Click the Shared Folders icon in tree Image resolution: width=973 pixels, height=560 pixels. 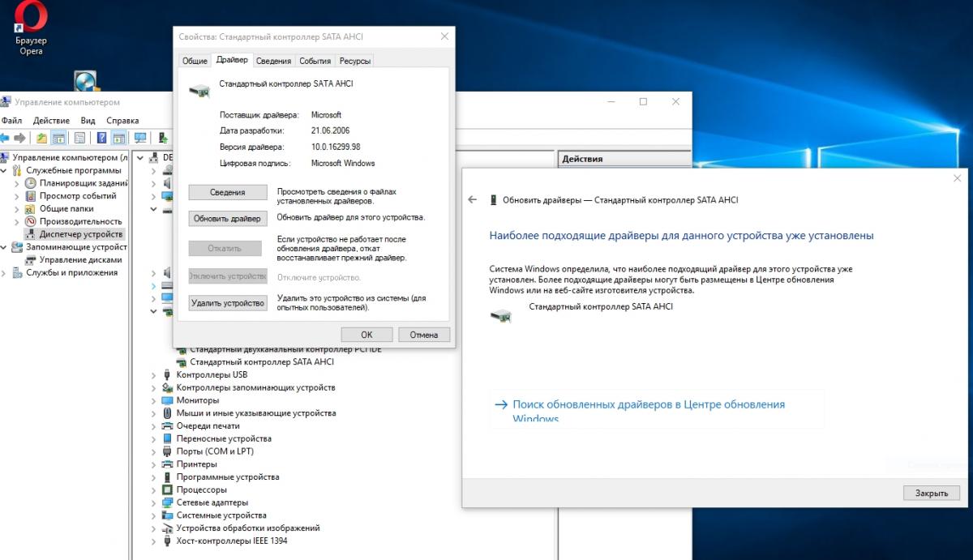click(x=32, y=208)
